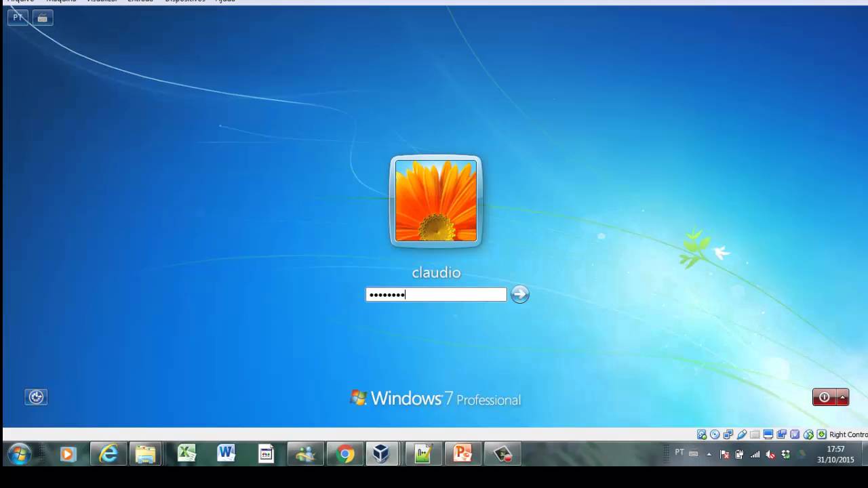This screenshot has height=488, width=868.
Task: Click the VirtualBox mouse integration indicator
Action: coord(808,434)
